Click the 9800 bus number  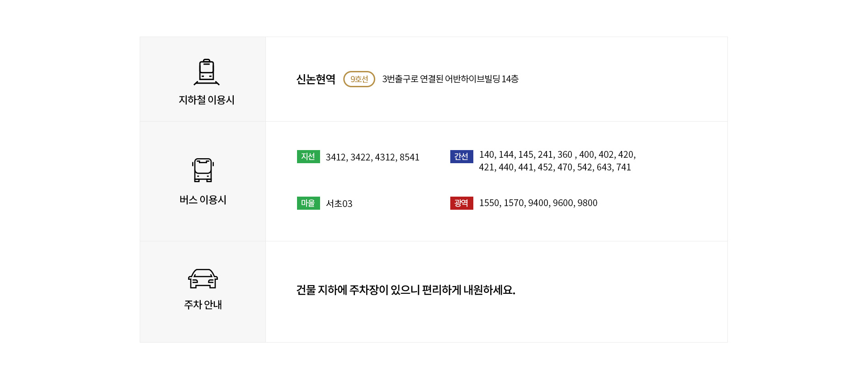(587, 203)
